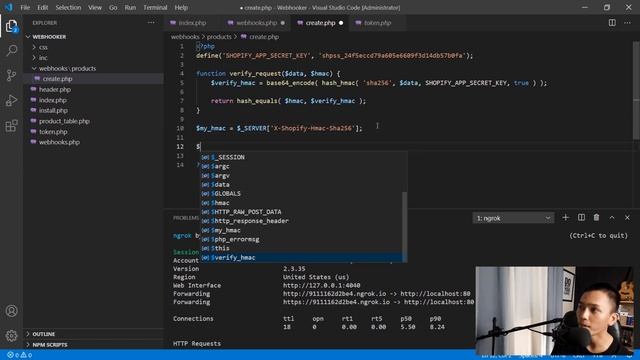Open the Source Control view

click(x=11, y=75)
